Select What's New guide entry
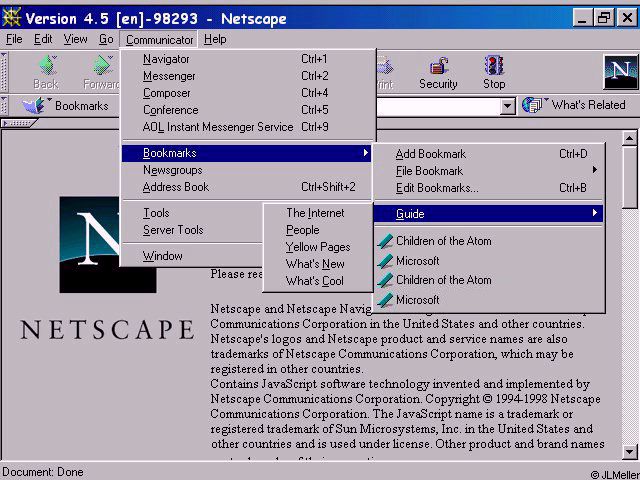This screenshot has height=480, width=640. coord(318,264)
